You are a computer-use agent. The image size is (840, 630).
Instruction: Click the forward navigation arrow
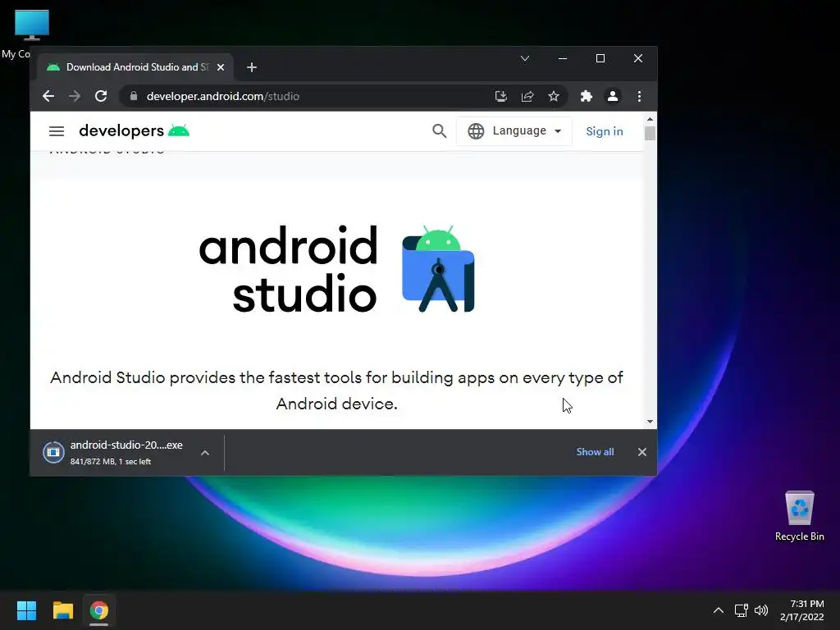(75, 97)
